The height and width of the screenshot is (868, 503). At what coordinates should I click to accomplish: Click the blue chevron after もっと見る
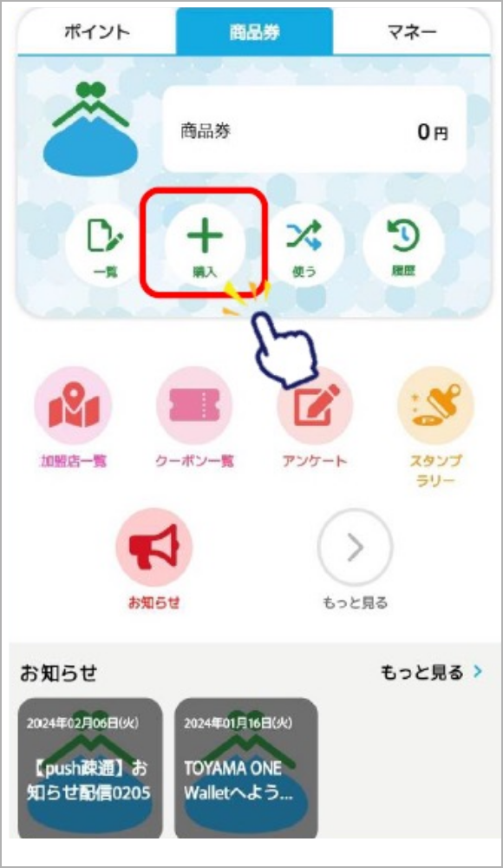pyautogui.click(x=478, y=672)
